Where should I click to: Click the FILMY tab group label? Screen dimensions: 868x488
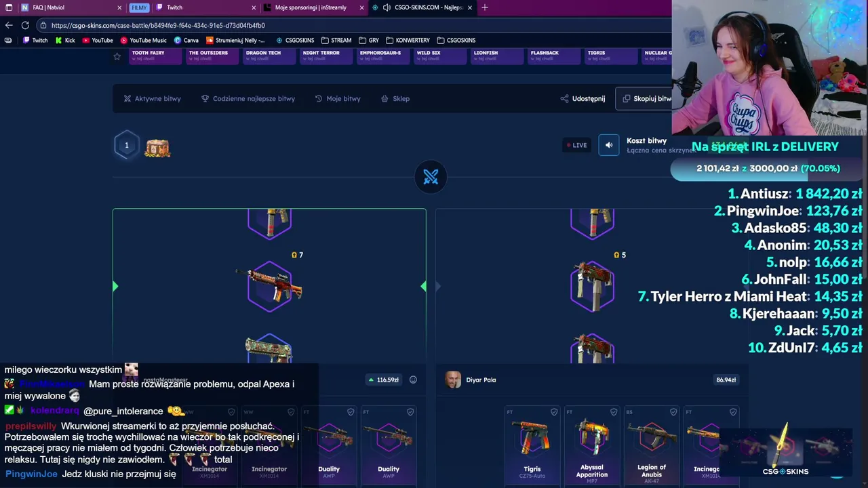click(x=139, y=7)
